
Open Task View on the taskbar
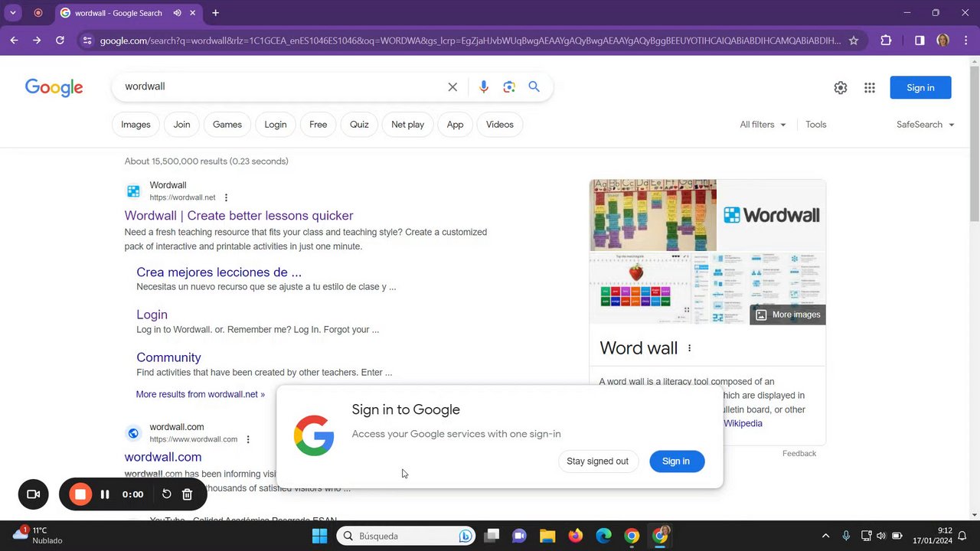(492, 536)
